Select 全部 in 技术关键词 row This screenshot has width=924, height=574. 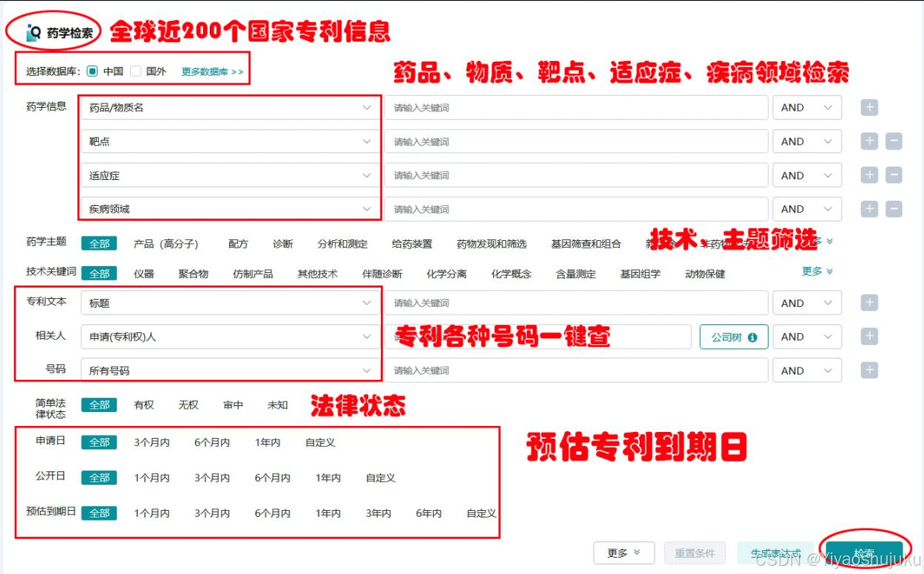click(x=99, y=274)
